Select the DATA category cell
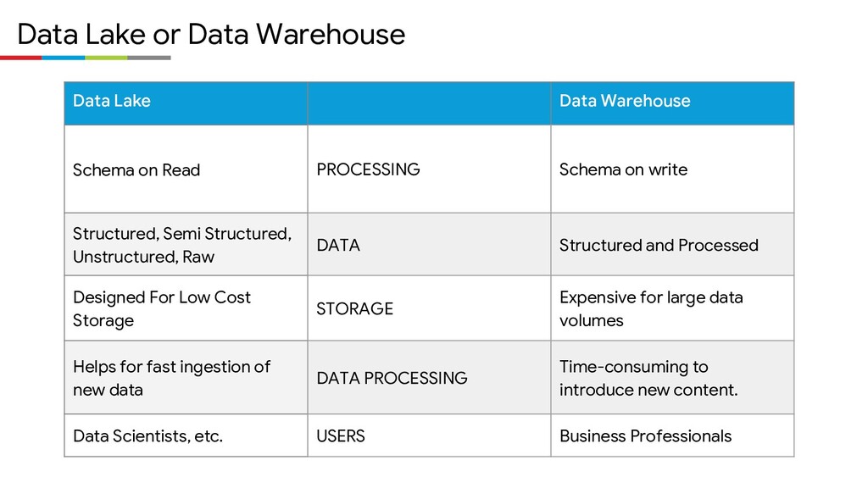The height and width of the screenshot is (488, 868). point(429,245)
